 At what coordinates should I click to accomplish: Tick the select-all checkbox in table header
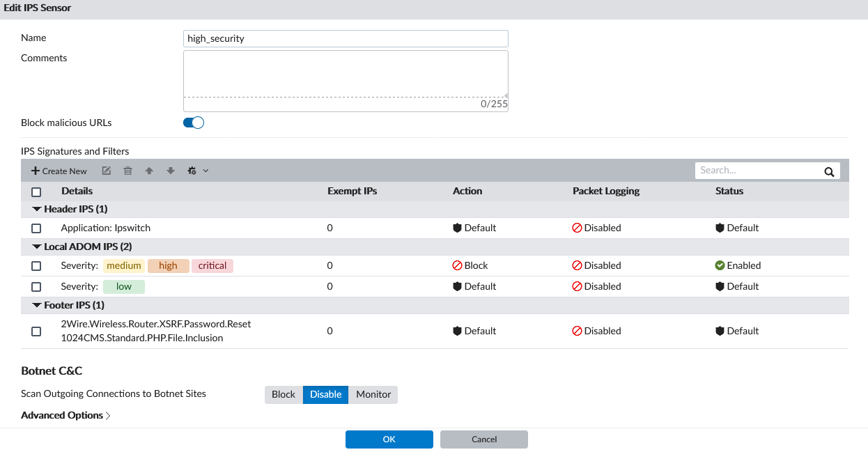pyautogui.click(x=36, y=192)
